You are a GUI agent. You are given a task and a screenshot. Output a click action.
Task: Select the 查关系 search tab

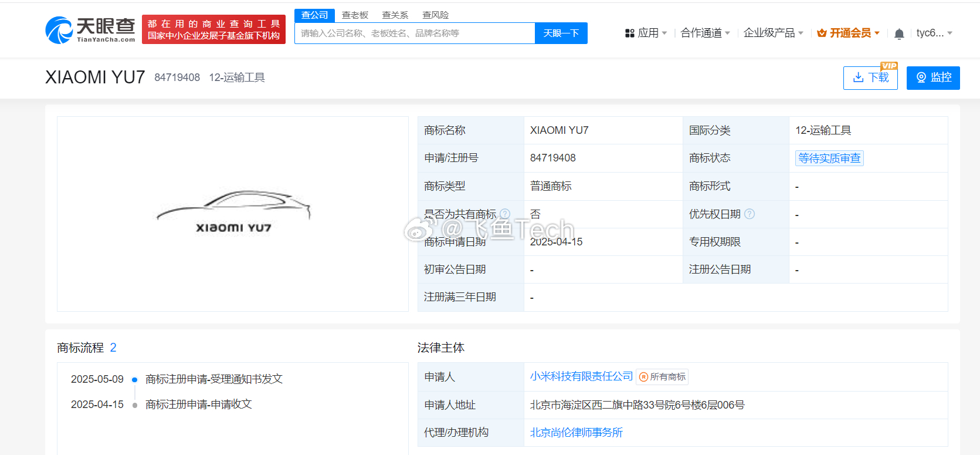395,15
